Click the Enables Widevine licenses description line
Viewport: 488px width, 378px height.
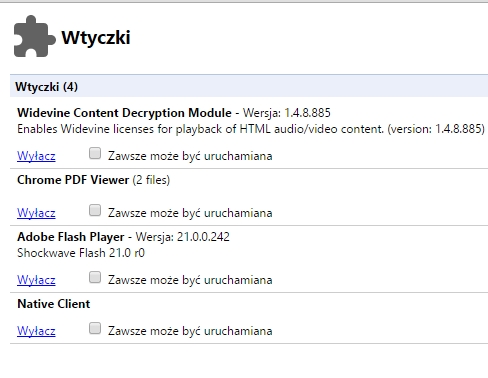click(251, 129)
